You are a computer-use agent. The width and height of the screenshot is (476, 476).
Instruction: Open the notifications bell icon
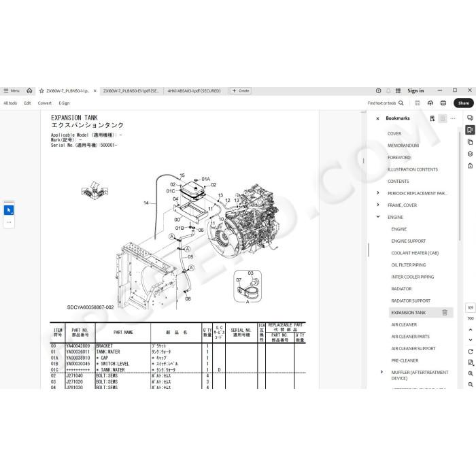click(x=388, y=90)
